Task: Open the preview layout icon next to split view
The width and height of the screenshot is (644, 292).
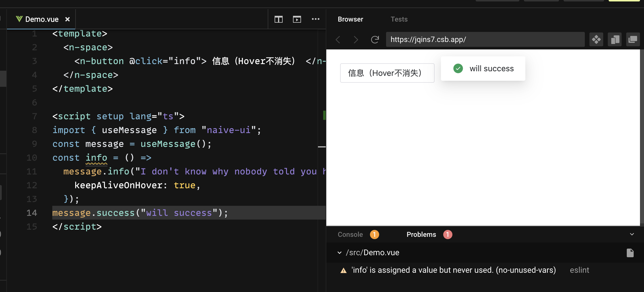Action: (297, 19)
